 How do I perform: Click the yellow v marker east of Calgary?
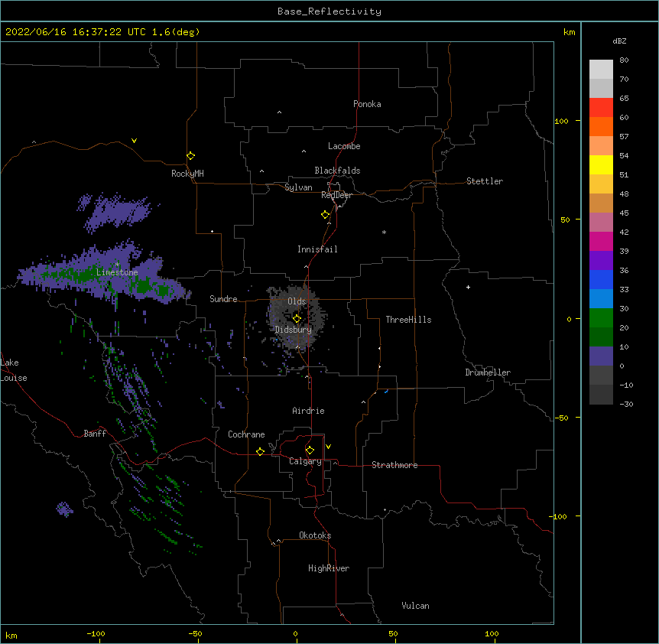coord(328,447)
